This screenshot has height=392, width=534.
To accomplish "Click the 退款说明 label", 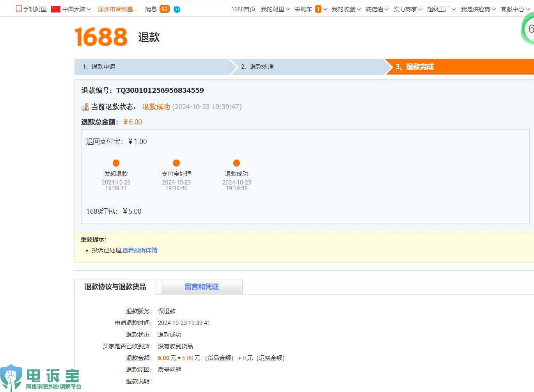I will [139, 381].
